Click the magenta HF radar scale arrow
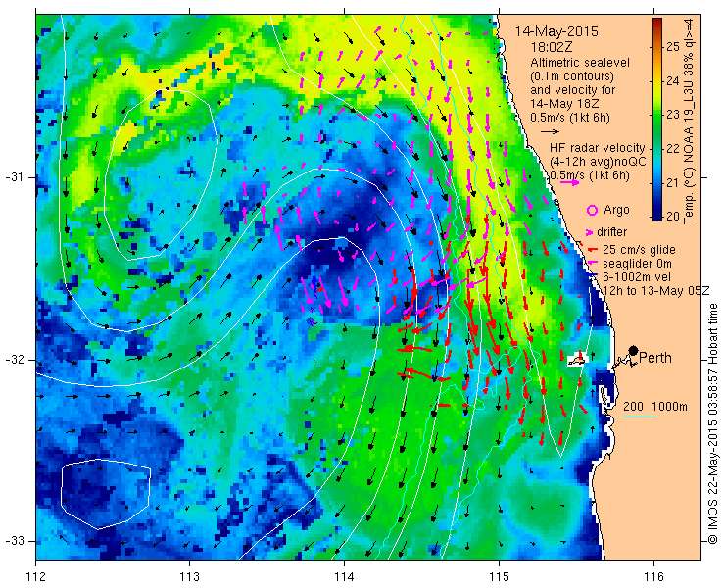The height and width of the screenshot is (588, 725). (x=569, y=182)
